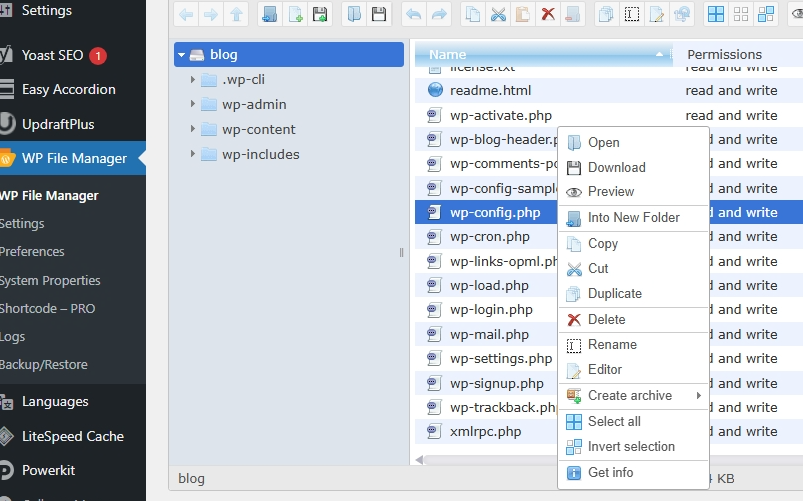Screen dimensions: 803x501
Task: Expand the wp-content folder tree arrow
Action: pyautogui.click(x=193, y=129)
